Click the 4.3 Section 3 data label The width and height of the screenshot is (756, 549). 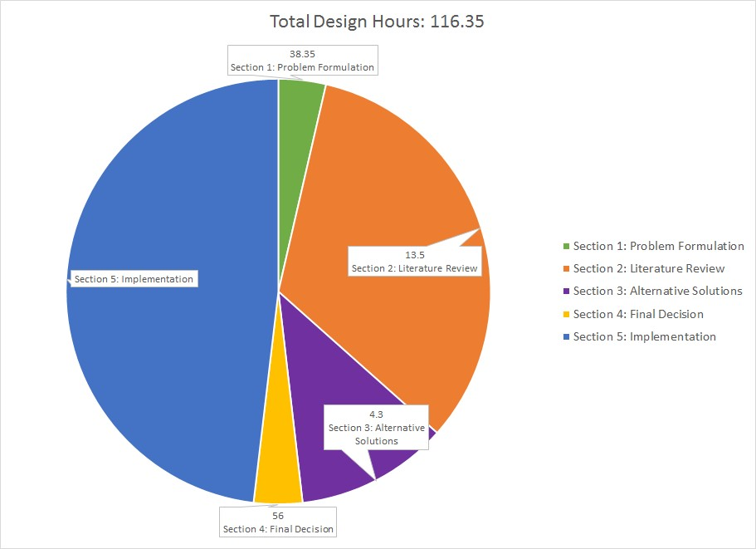[x=376, y=427]
